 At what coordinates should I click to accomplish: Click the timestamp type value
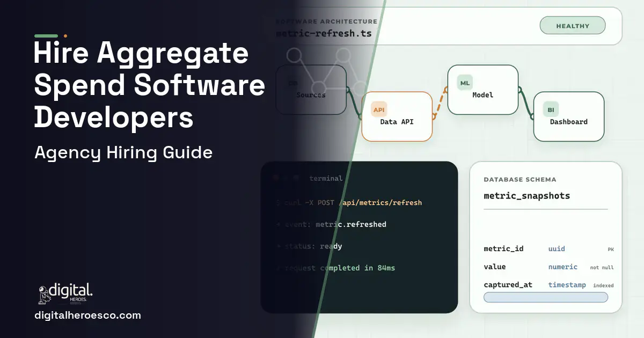567,285
